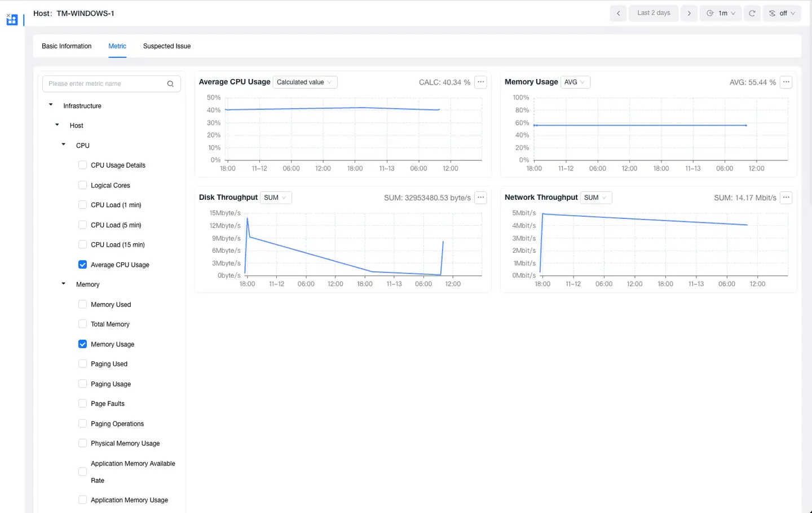The height and width of the screenshot is (513, 812).
Task: Open Average CPU Usage more options menu
Action: 480,82
